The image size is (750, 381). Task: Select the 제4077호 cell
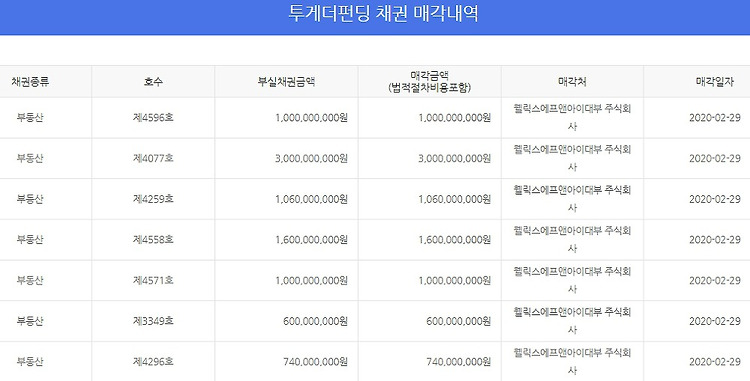point(153,158)
